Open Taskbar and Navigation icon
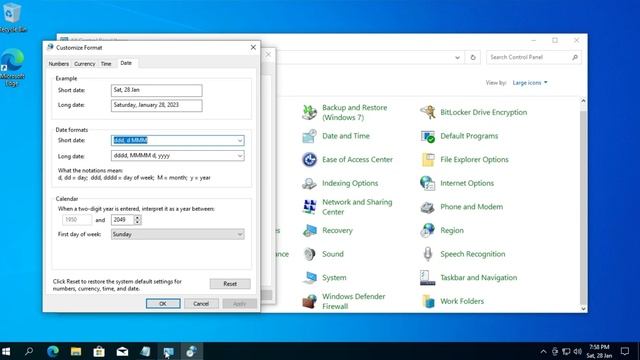This screenshot has width=640, height=360. click(x=427, y=278)
